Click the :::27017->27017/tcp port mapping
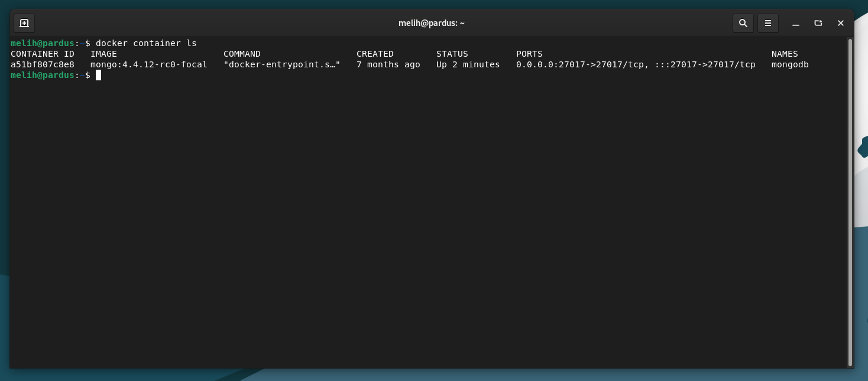 pos(705,64)
